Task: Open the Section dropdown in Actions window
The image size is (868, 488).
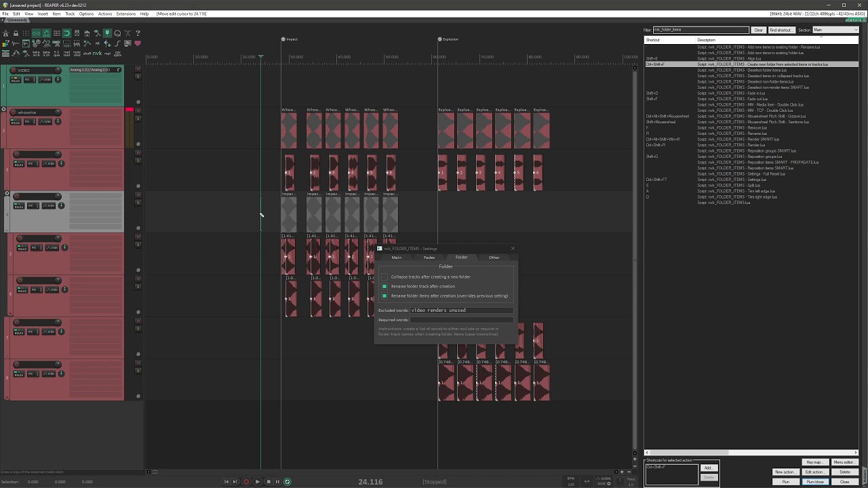Action: 835,30
